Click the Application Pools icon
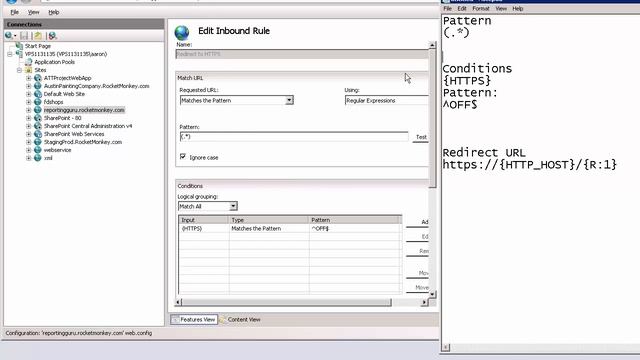Image resolution: width=640 pixels, height=360 pixels. pyautogui.click(x=29, y=62)
